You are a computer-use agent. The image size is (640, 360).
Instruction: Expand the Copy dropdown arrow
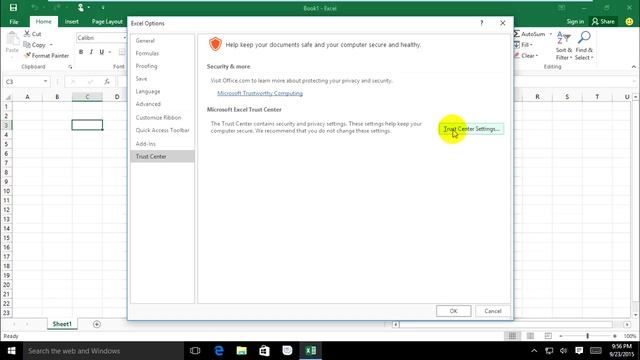click(51, 45)
